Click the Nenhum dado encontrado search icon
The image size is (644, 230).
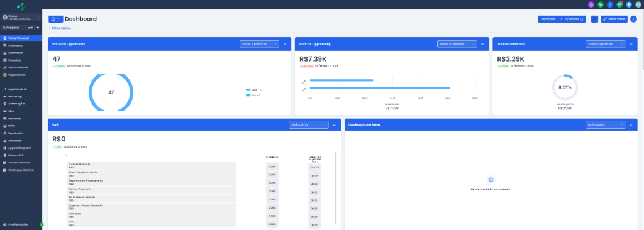coord(491,180)
